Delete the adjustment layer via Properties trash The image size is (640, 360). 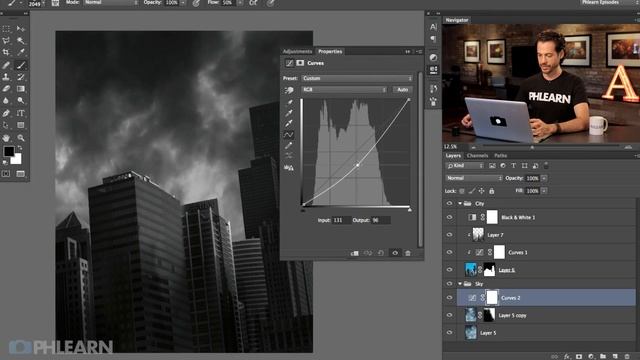tap(408, 253)
